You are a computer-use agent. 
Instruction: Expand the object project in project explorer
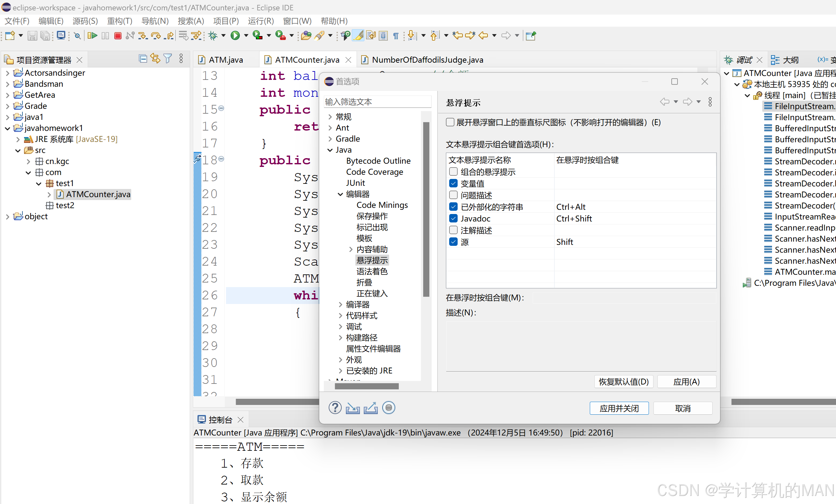(x=7, y=216)
